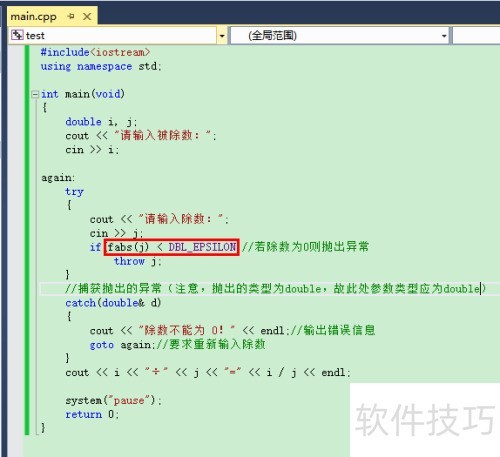
Task: Click the i / j output line
Action: 208,372
